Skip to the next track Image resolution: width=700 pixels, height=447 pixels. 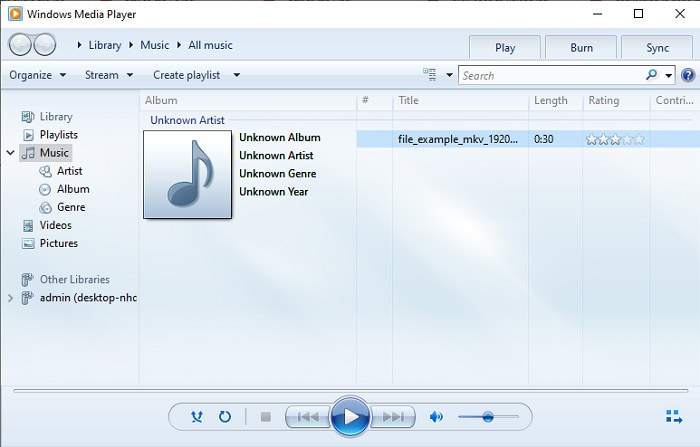point(393,417)
